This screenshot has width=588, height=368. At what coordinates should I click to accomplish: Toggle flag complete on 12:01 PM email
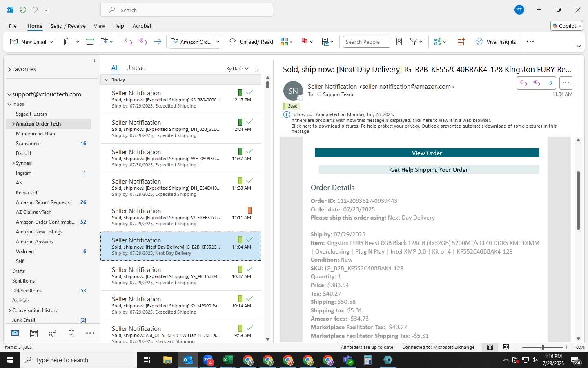point(249,122)
